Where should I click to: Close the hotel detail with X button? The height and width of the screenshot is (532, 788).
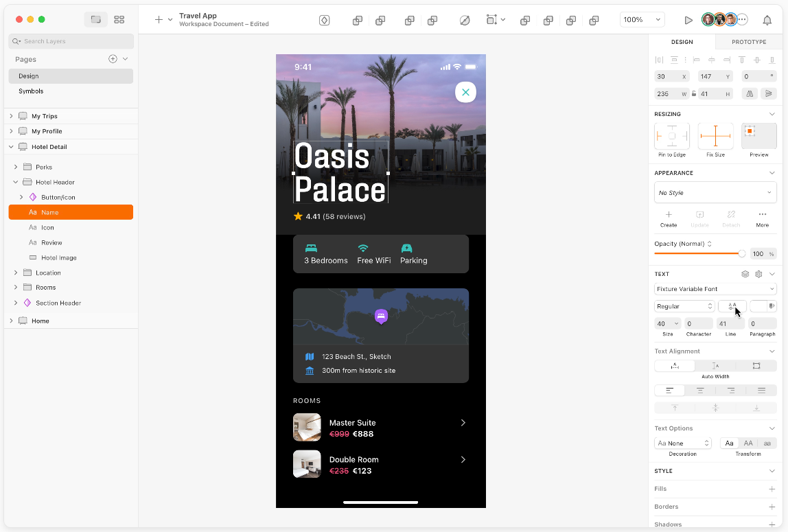point(465,92)
